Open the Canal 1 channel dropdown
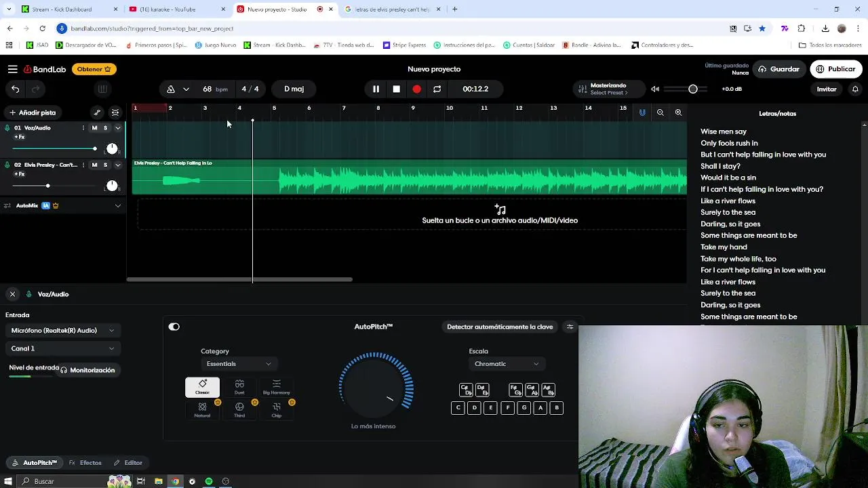 pos(62,348)
